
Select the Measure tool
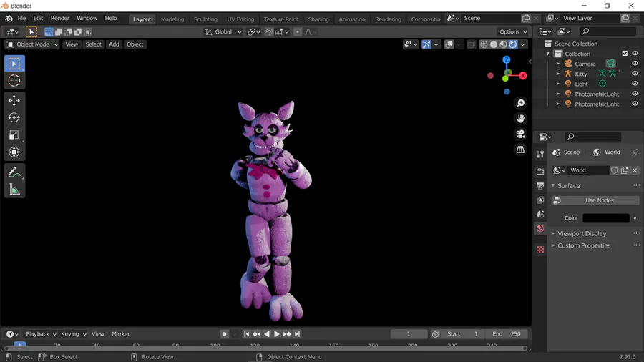click(14, 190)
